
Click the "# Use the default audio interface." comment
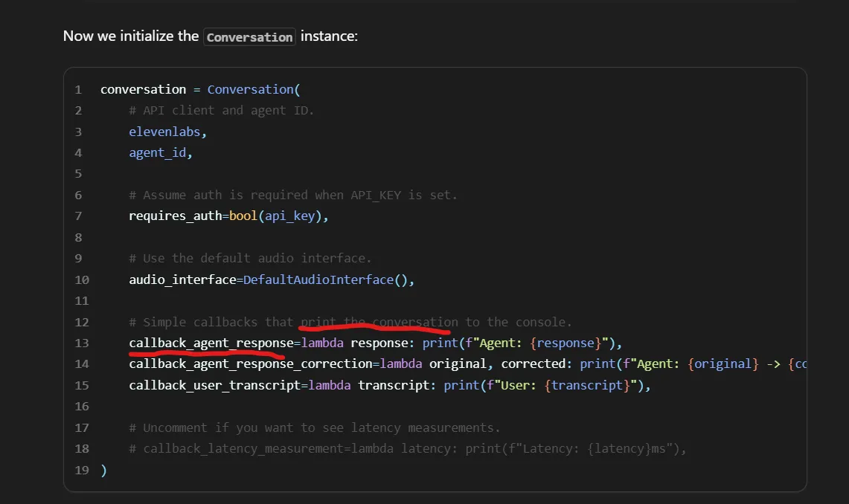(249, 259)
